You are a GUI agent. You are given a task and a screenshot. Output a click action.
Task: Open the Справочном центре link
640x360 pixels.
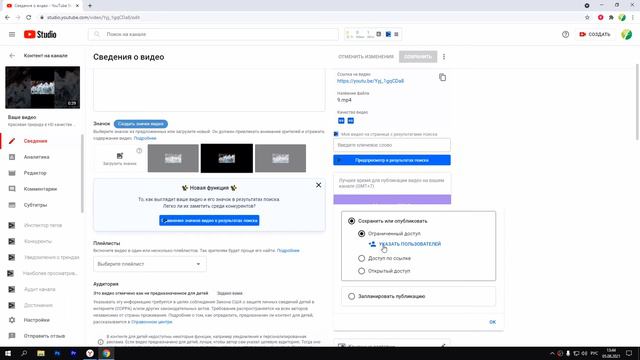tap(151, 322)
